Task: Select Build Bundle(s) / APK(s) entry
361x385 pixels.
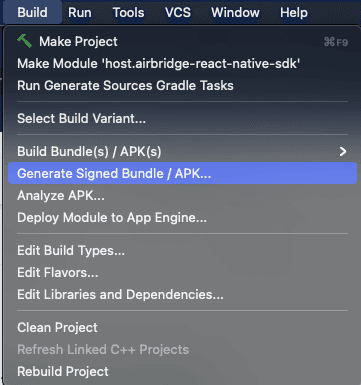Action: [182, 151]
